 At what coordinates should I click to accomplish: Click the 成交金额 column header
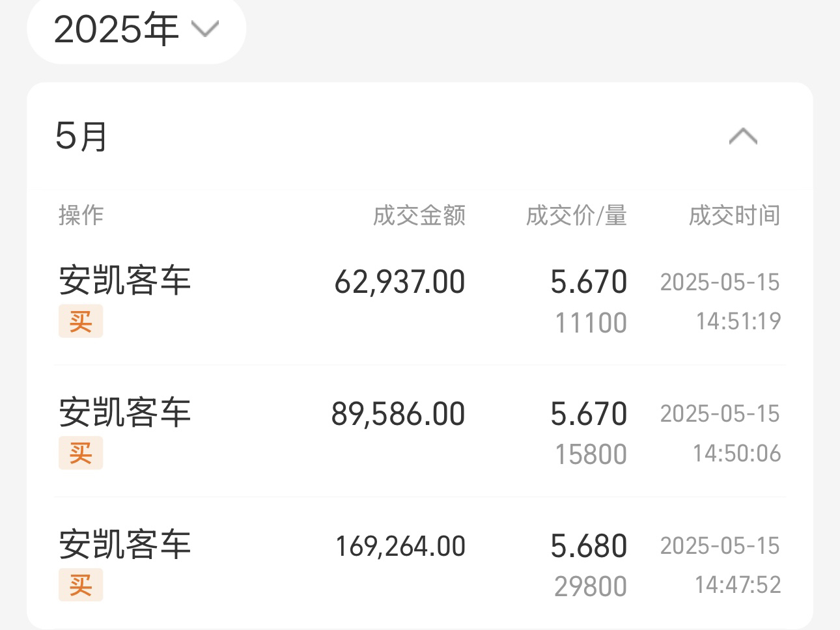(419, 215)
